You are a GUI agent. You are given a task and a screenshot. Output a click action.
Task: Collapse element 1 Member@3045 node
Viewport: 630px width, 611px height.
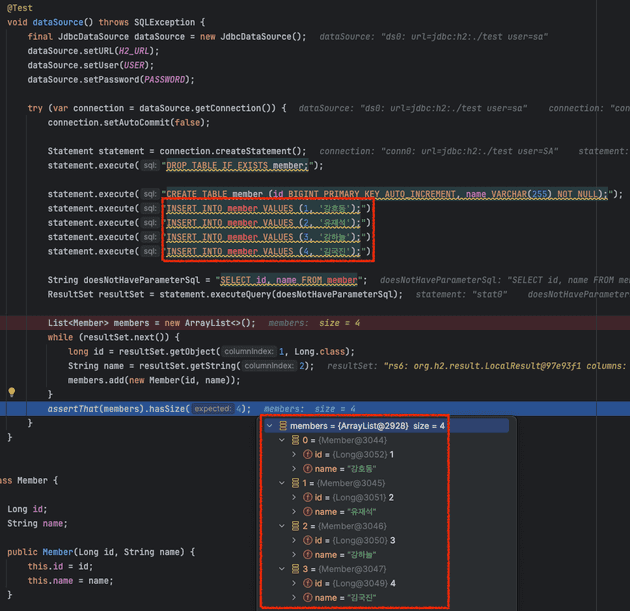click(282, 483)
